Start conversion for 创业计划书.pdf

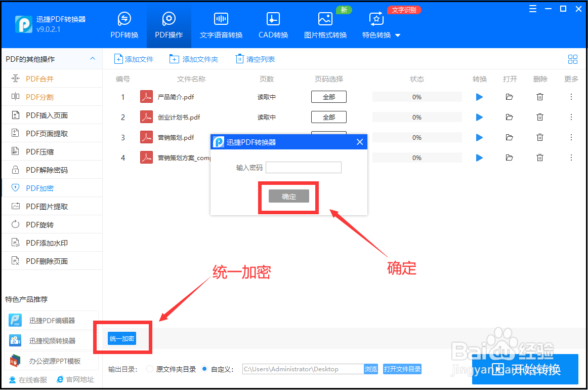click(x=479, y=117)
